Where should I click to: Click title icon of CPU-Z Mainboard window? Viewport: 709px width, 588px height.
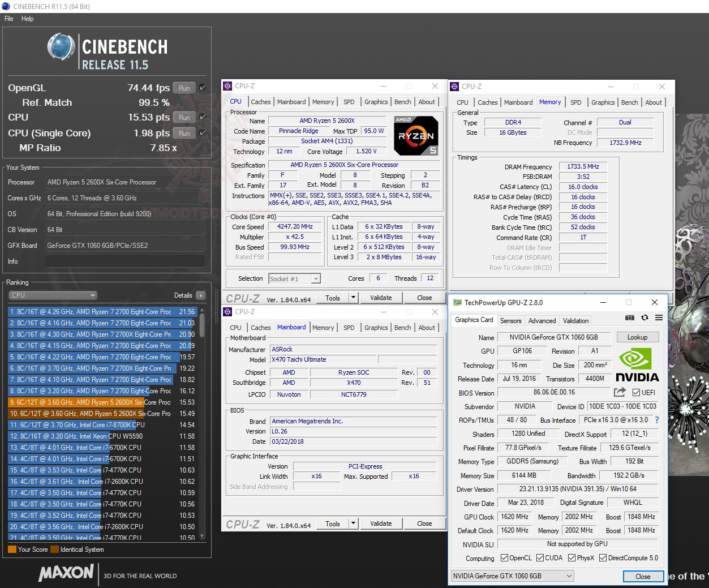coord(227,312)
